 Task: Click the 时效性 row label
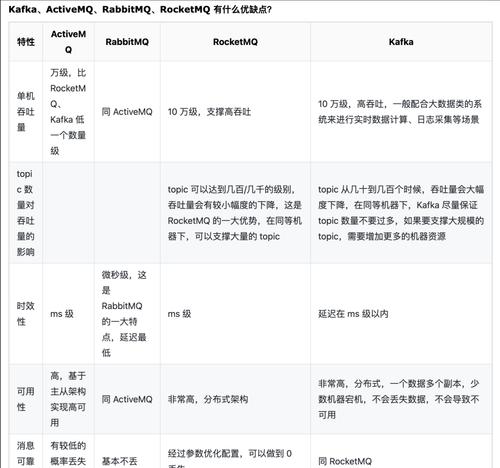click(26, 314)
